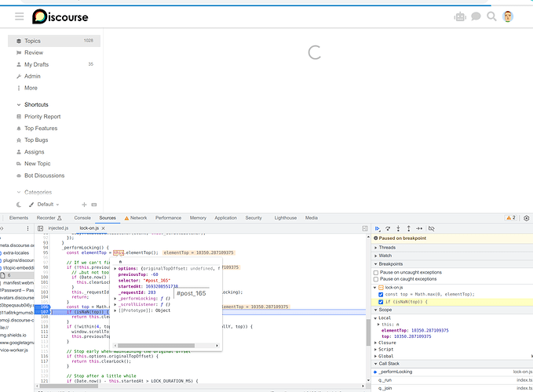533x392 pixels.
Task: Add new sidebar section plus icon
Action: (x=84, y=205)
